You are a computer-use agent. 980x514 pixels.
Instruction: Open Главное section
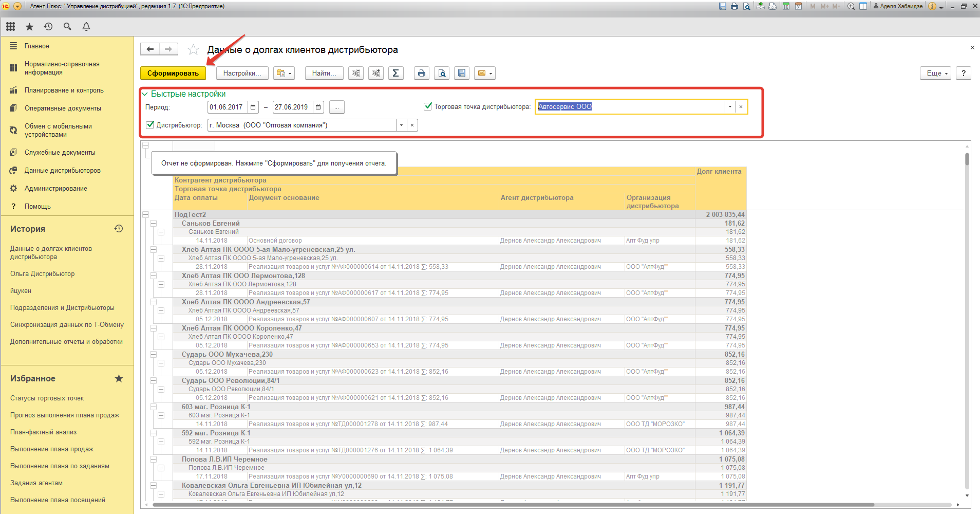tap(37, 46)
